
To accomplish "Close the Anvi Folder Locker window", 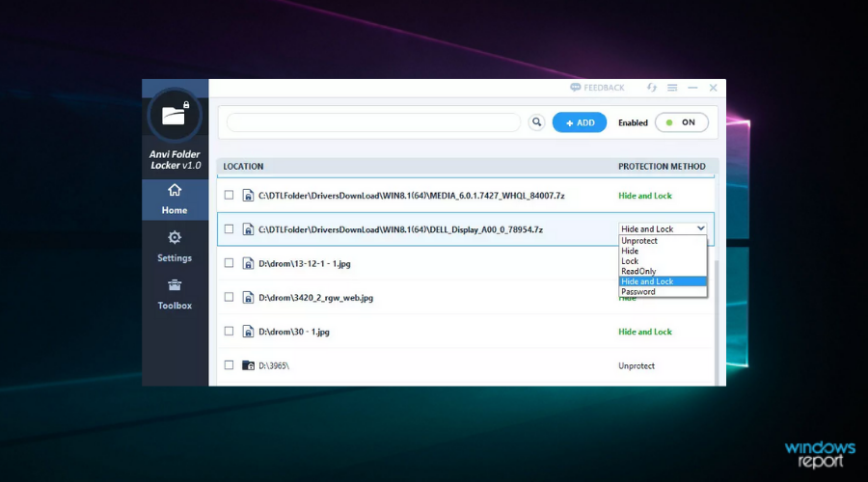I will click(x=713, y=88).
